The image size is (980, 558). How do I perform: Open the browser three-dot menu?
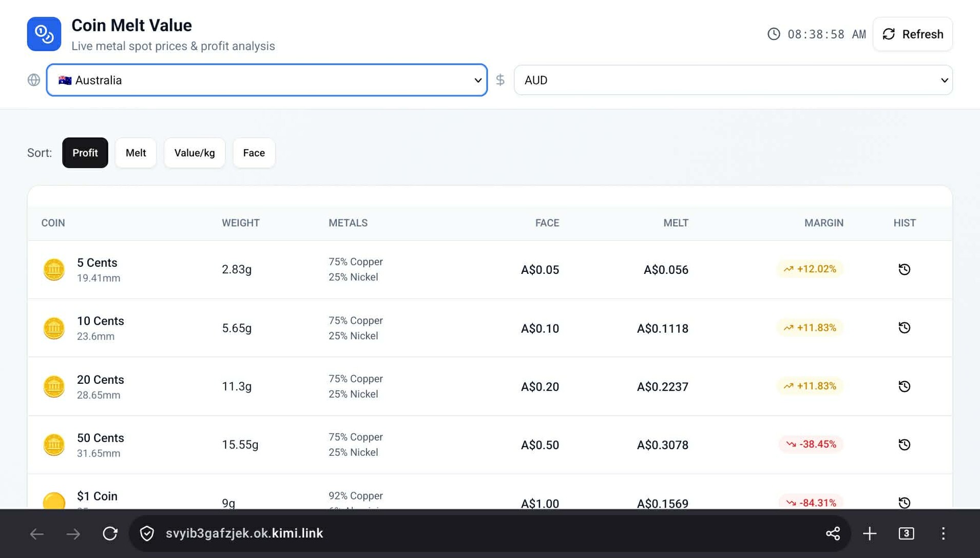point(943,533)
